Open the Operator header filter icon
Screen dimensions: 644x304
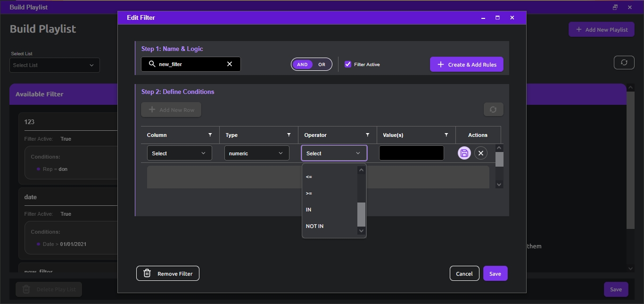pyautogui.click(x=368, y=135)
